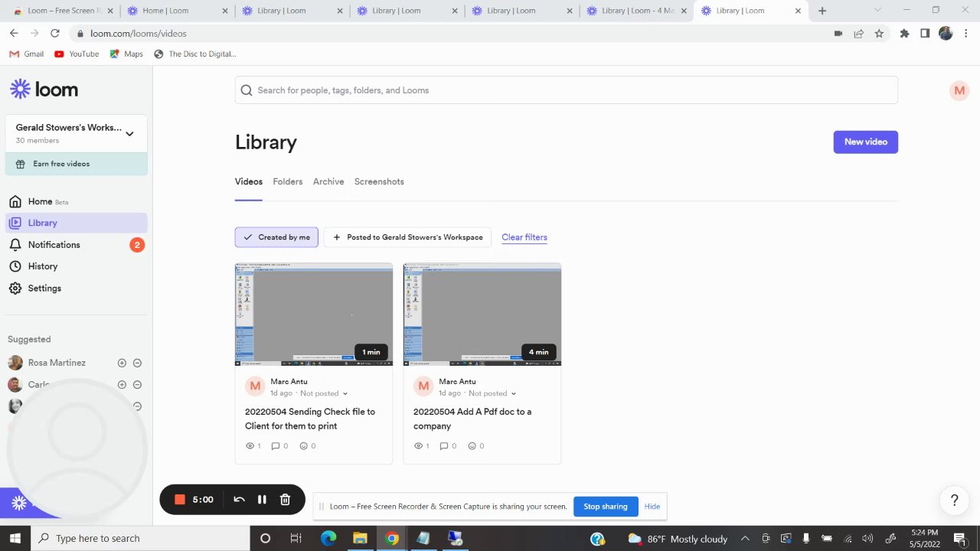Click the Stop sharing button
980x551 pixels.
coord(606,507)
